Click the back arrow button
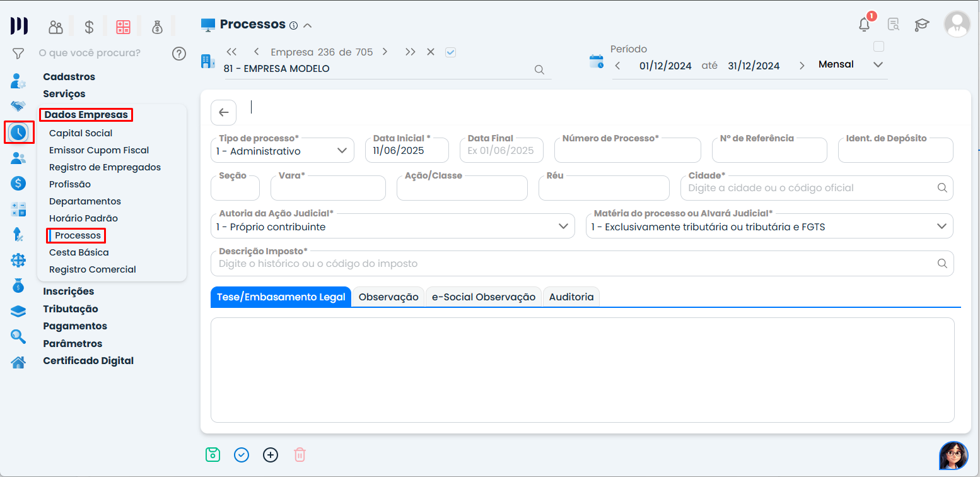This screenshot has width=980, height=477. 223,112
